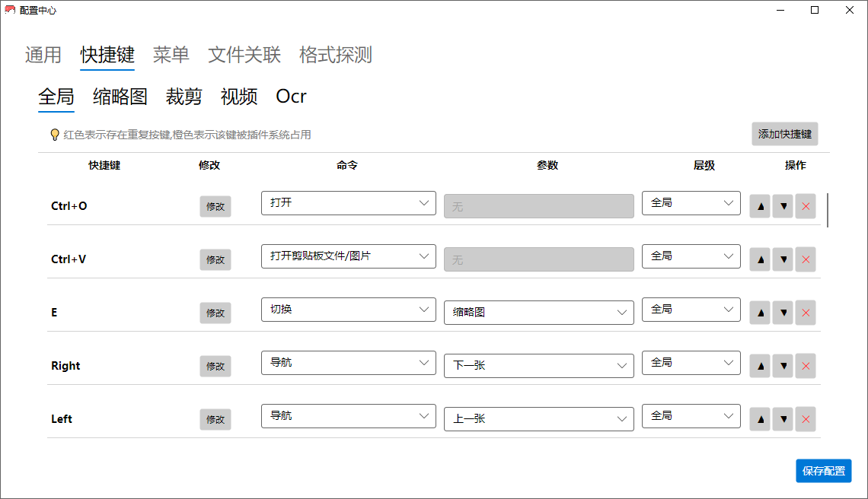
Task: Delete the Left shortcut row
Action: point(806,419)
